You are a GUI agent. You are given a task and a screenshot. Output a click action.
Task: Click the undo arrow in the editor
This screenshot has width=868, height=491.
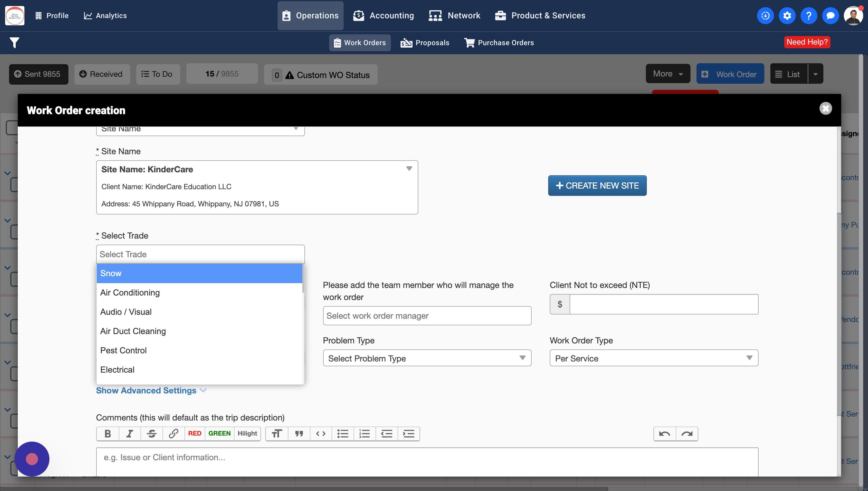click(x=665, y=434)
